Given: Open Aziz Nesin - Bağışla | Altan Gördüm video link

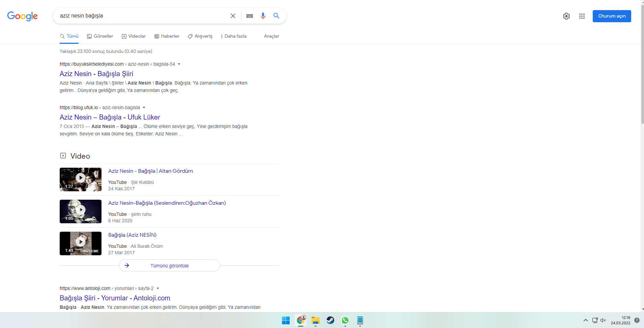Looking at the screenshot, I should coord(150,171).
